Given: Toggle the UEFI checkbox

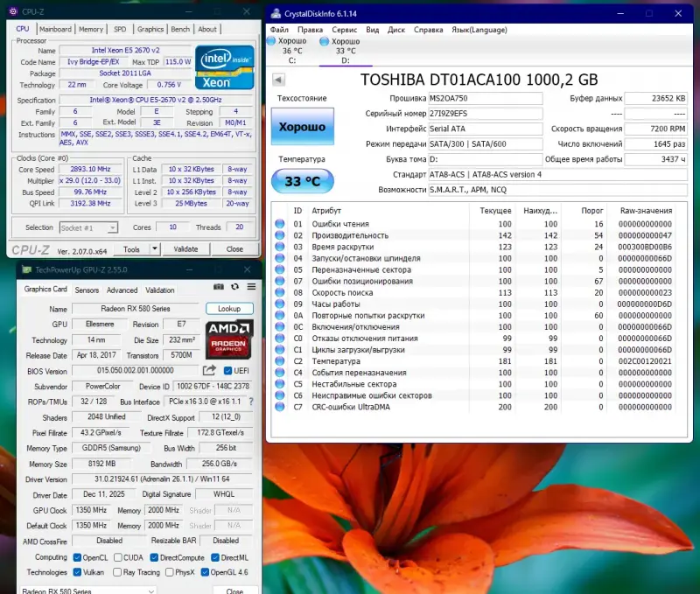Looking at the screenshot, I should click(227, 371).
